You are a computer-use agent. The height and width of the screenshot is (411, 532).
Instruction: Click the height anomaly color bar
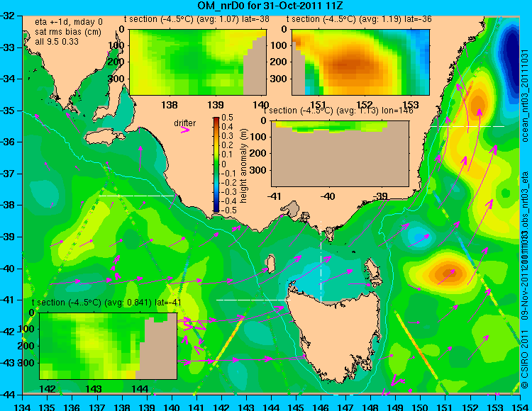(x=216, y=164)
